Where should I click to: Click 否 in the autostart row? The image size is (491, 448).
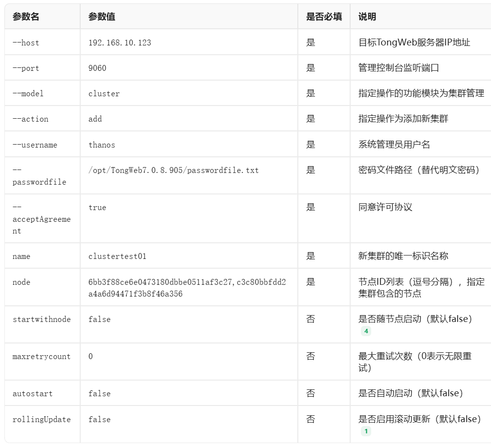click(x=311, y=393)
